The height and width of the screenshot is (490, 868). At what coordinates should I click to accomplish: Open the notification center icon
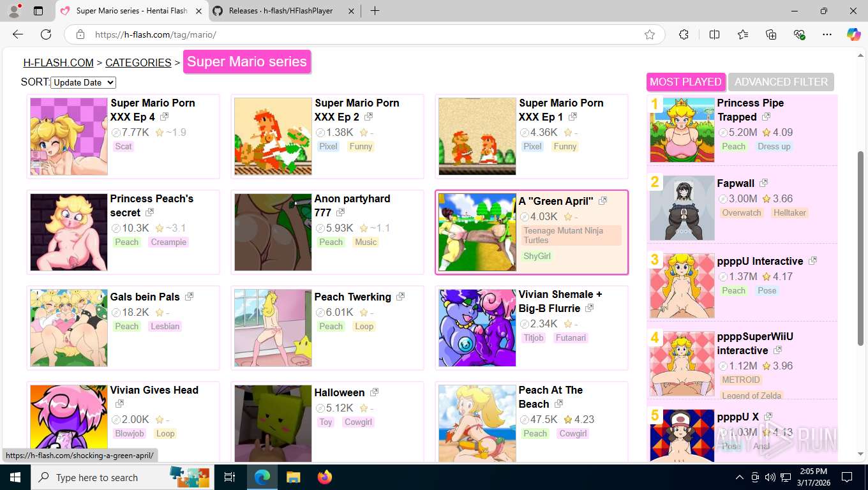coord(847,477)
